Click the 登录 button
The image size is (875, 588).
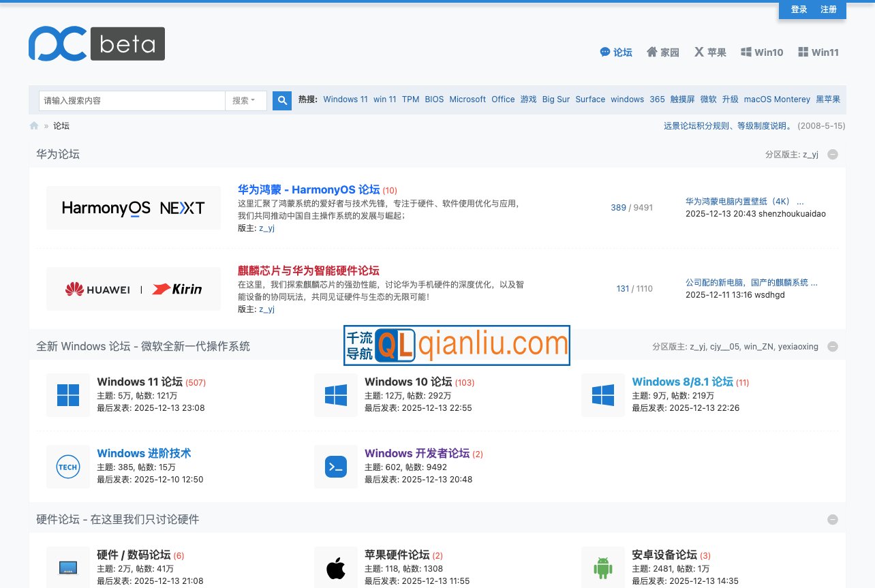pos(799,10)
